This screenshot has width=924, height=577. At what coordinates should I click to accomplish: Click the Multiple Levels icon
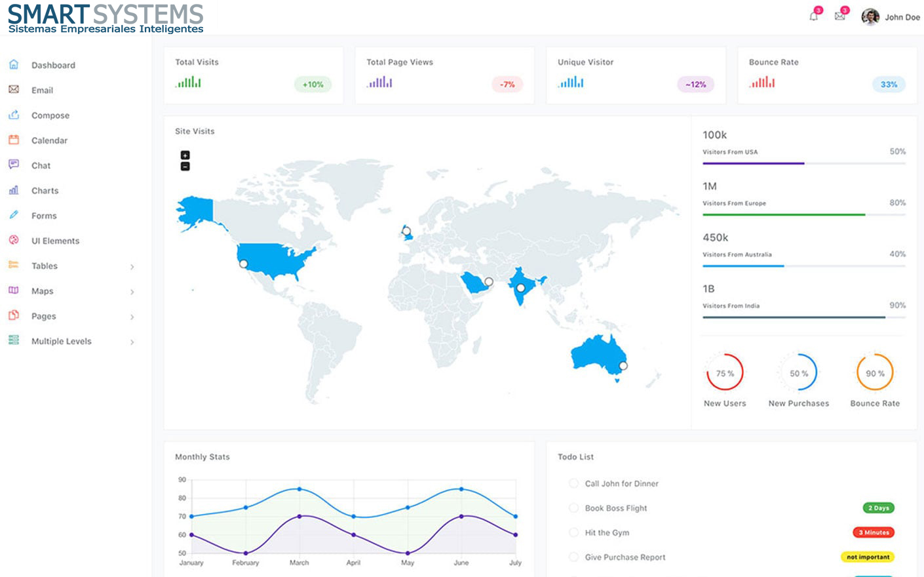(x=14, y=340)
